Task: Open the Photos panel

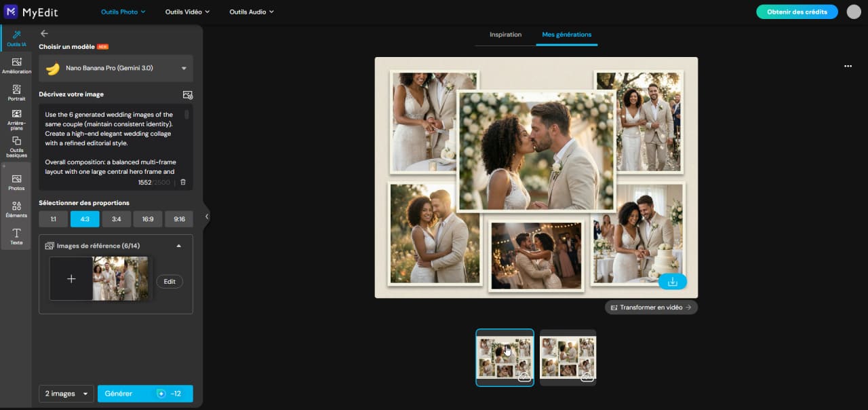Action: click(16, 182)
